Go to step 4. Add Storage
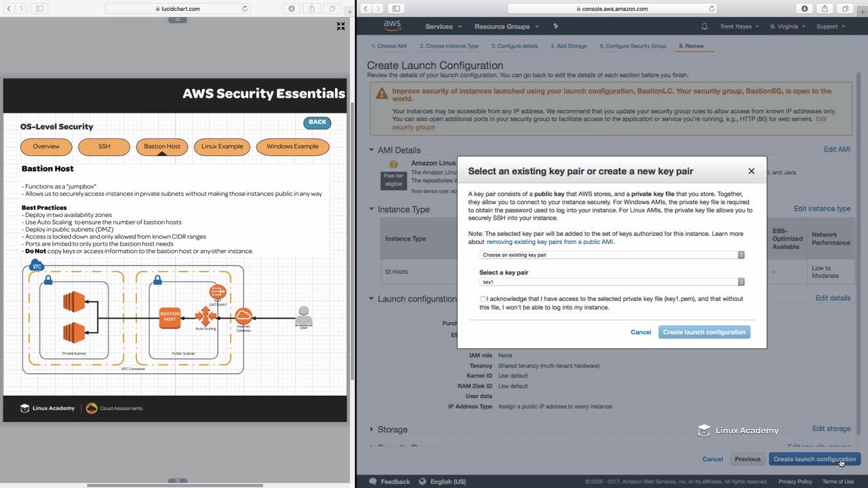 (568, 46)
